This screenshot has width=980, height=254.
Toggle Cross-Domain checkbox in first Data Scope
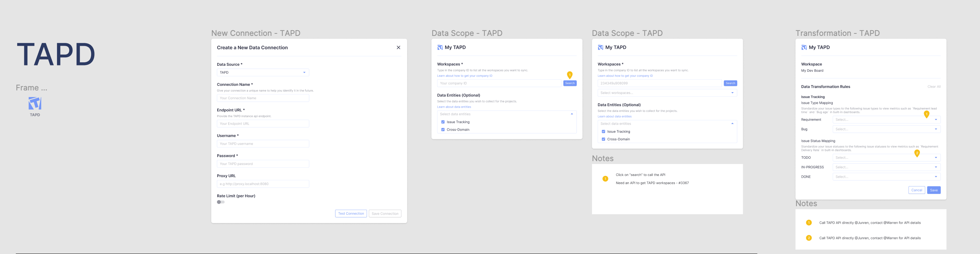[x=443, y=130]
